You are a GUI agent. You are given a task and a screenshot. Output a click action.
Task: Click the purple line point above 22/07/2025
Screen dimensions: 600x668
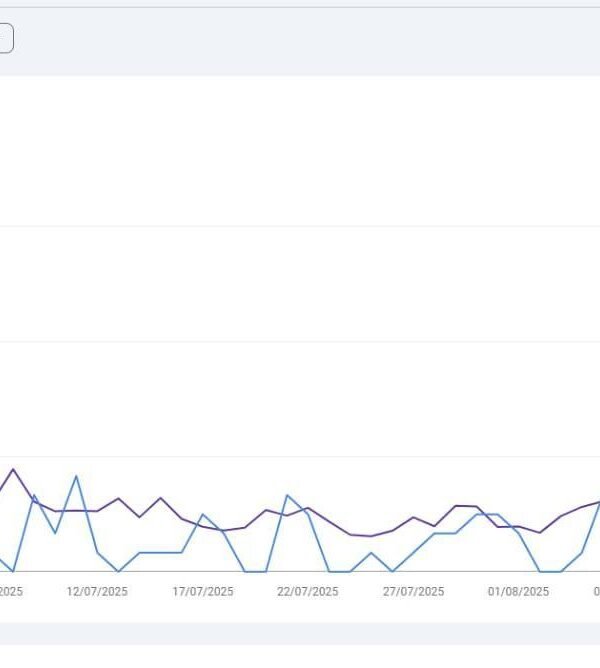308,508
